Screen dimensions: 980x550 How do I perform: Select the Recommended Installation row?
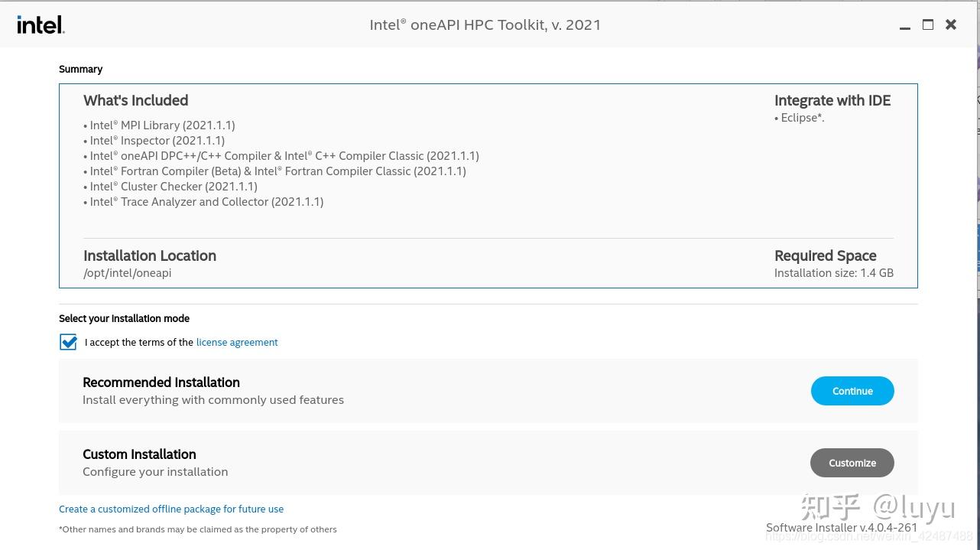click(382, 390)
